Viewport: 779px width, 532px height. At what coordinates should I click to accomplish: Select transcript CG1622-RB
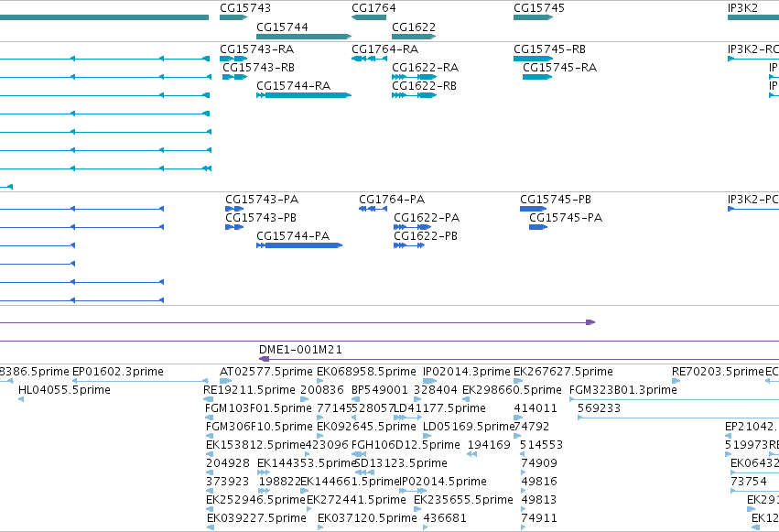414,95
